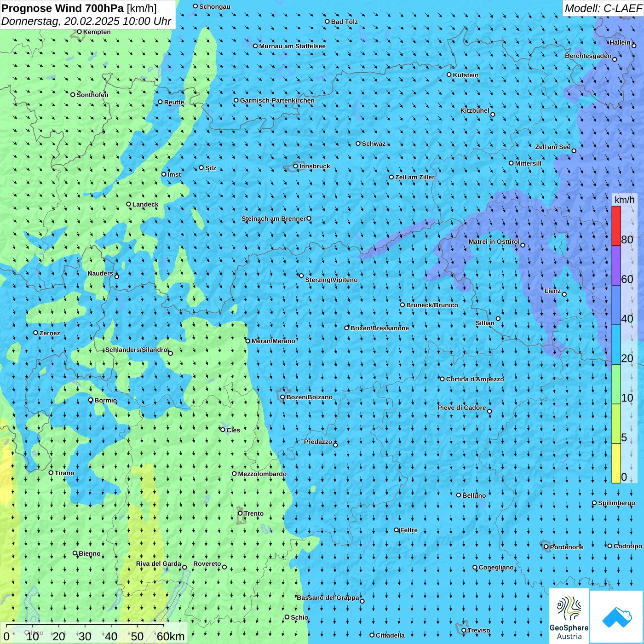Click the Sonthofen label
The height and width of the screenshot is (644, 644).
[92, 95]
